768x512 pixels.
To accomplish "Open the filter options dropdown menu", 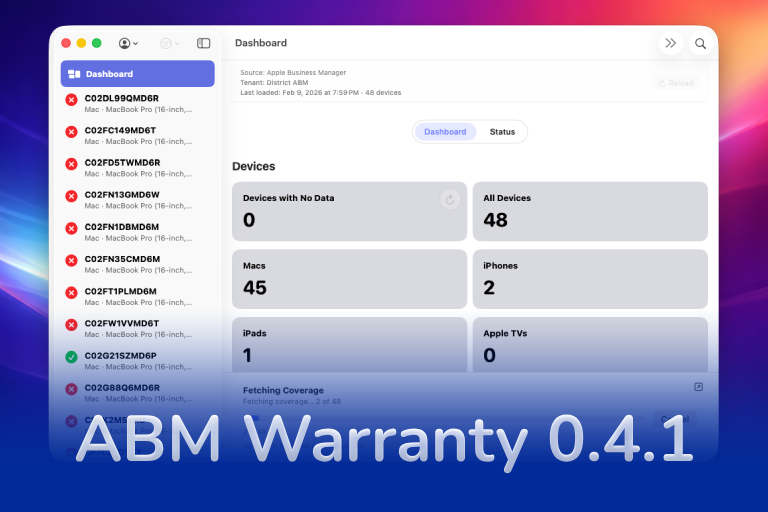I will (x=169, y=43).
